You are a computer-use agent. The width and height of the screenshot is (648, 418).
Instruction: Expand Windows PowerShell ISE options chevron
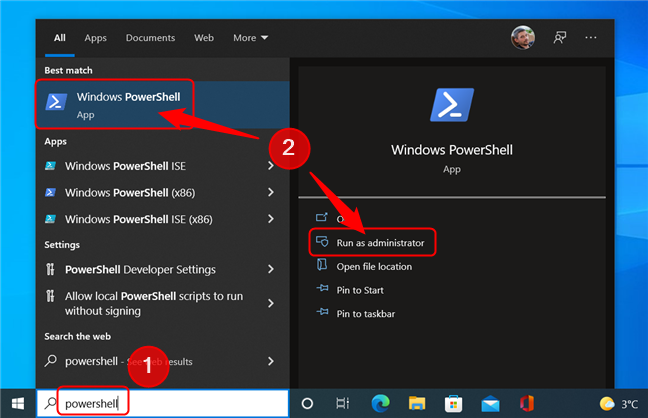(271, 166)
